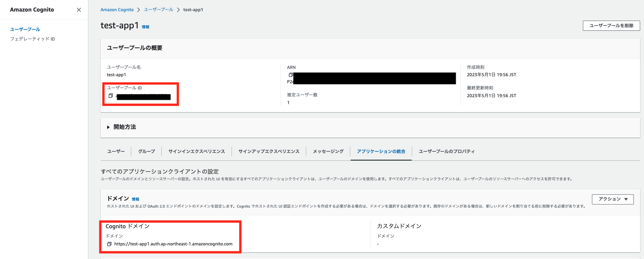Select the メッセージング tab
This screenshot has height=259, width=644.
328,151
